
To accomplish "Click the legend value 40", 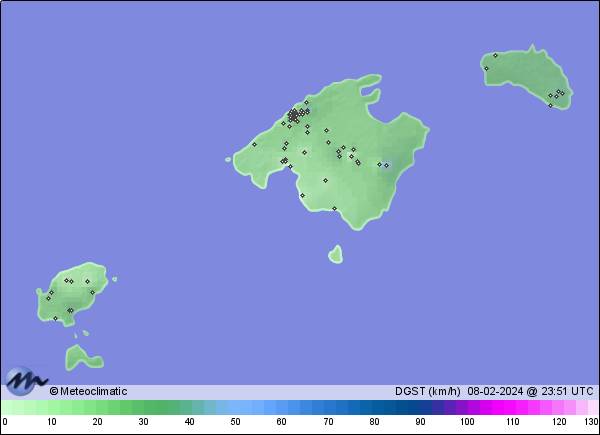I will [x=189, y=422].
